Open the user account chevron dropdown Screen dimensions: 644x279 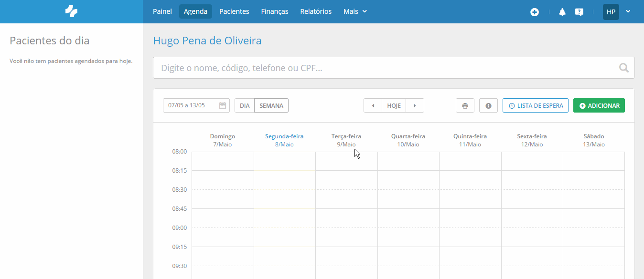pyautogui.click(x=628, y=12)
